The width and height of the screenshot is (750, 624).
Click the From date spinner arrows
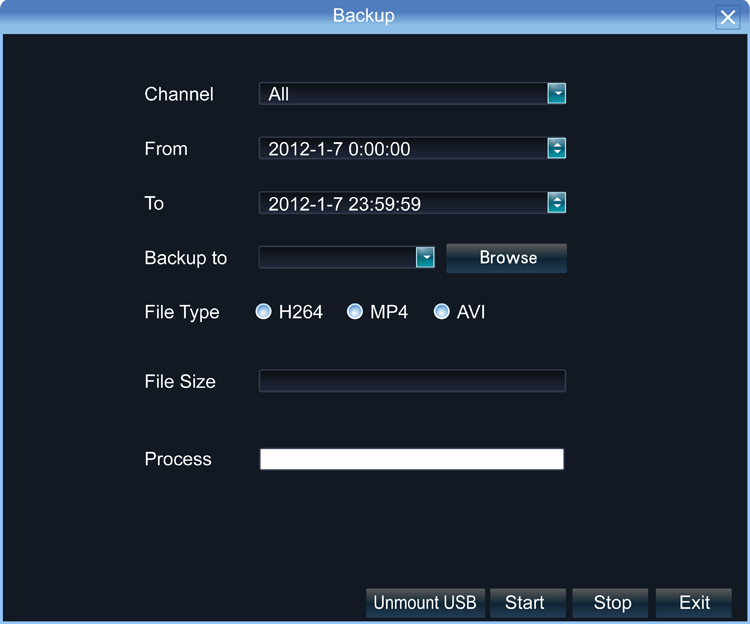pos(556,148)
